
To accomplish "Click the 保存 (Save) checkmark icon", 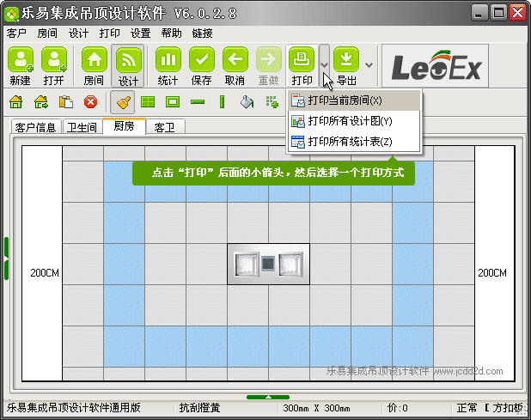I will point(201,65).
